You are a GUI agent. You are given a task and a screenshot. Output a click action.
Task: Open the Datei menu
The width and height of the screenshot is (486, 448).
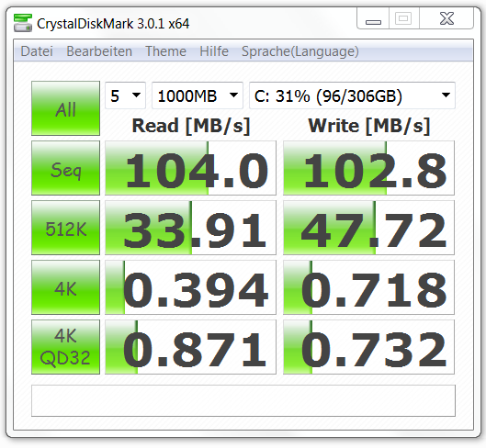[37, 51]
